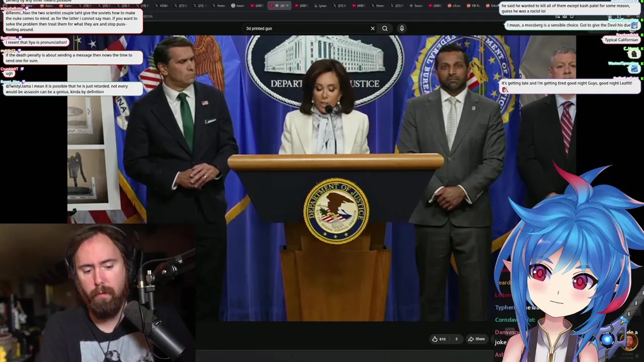Click the round profile avatar of the bearded man
The height and width of the screenshot is (362, 644).
coord(630,343)
